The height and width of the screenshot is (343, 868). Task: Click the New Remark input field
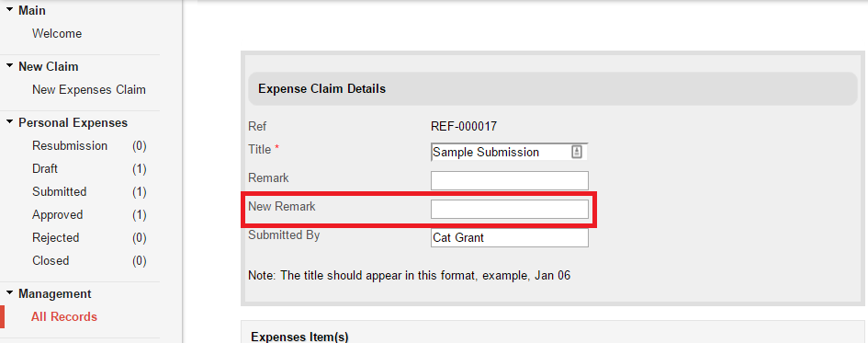(509, 210)
